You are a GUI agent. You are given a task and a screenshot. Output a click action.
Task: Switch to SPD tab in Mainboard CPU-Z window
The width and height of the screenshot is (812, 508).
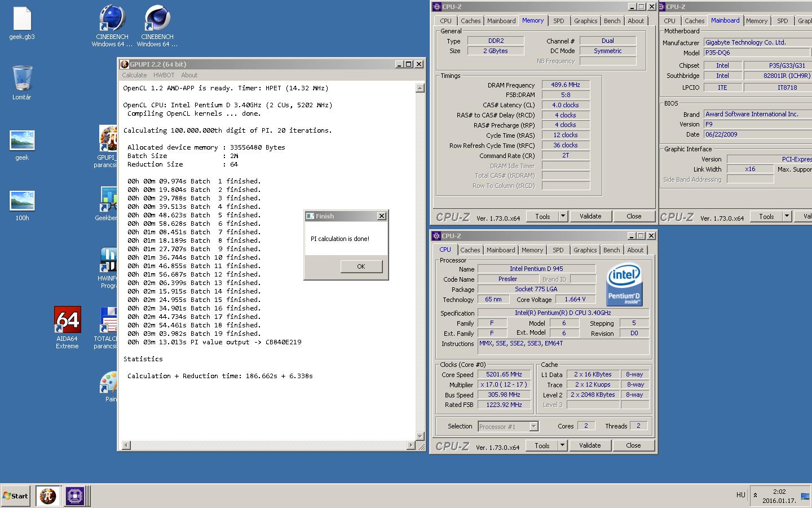coord(782,21)
